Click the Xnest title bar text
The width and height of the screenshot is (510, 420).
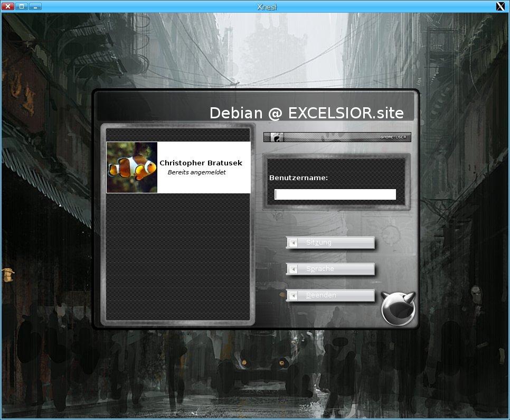coord(267,7)
